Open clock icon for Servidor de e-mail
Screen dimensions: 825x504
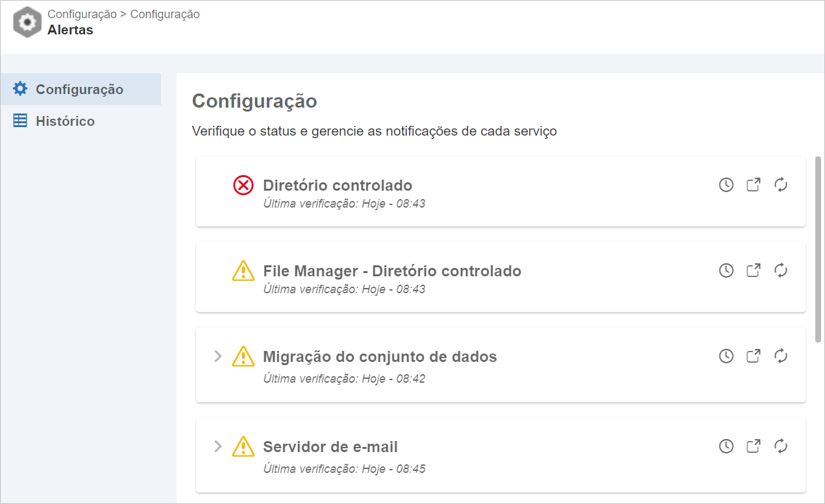coord(726,446)
